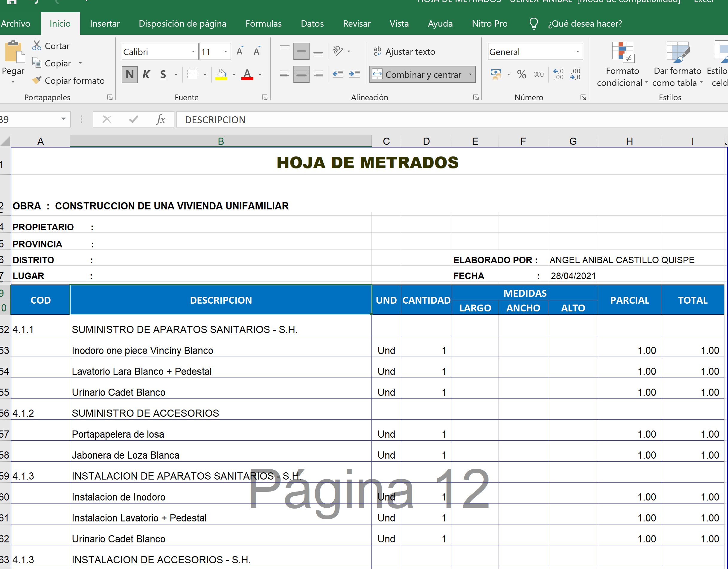Click the formula bar showing DESCRIPCION

pyautogui.click(x=452, y=119)
